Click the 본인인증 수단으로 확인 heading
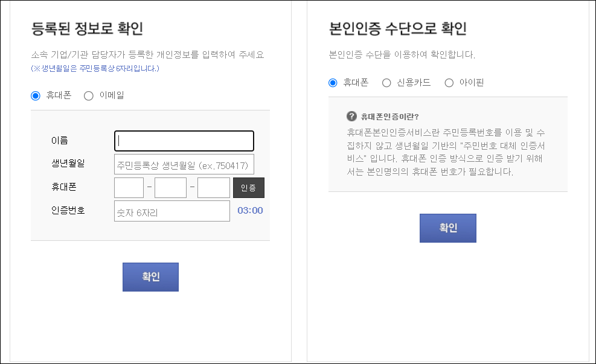The width and height of the screenshot is (596, 364). click(x=397, y=28)
